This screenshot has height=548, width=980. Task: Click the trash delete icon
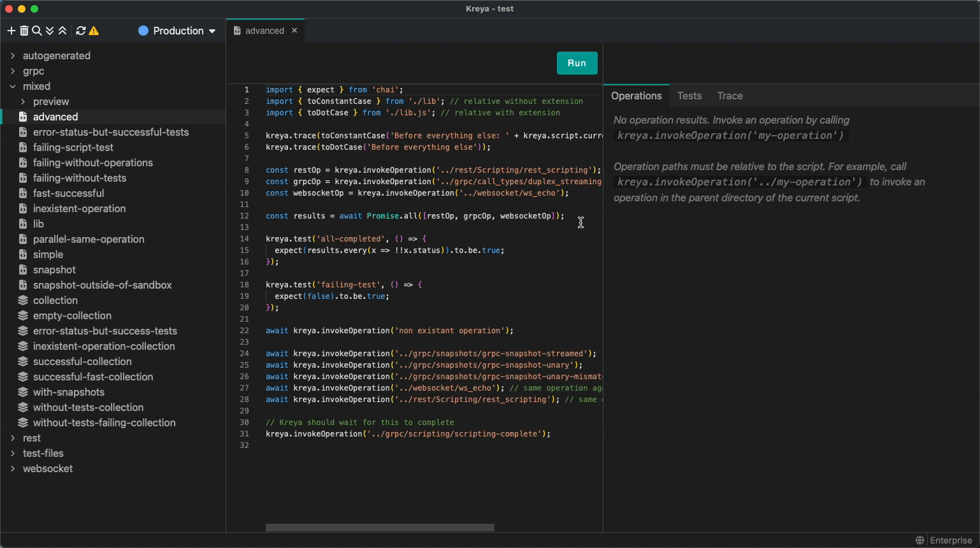[x=24, y=31]
